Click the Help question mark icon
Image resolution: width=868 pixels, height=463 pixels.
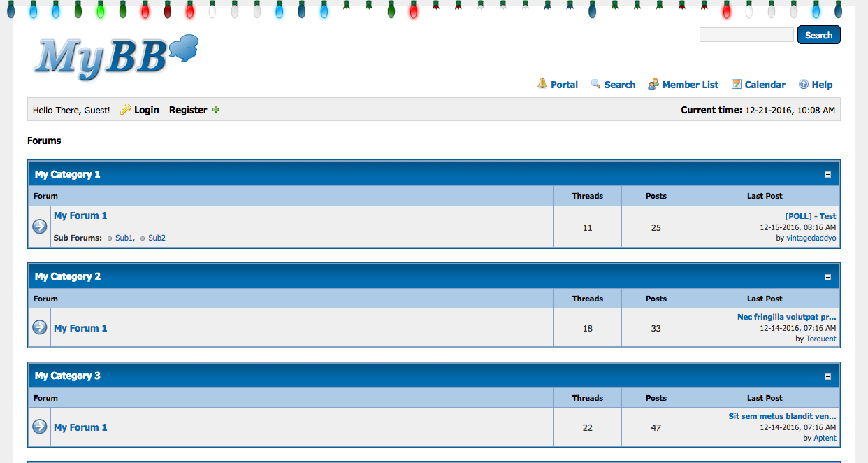click(x=804, y=84)
